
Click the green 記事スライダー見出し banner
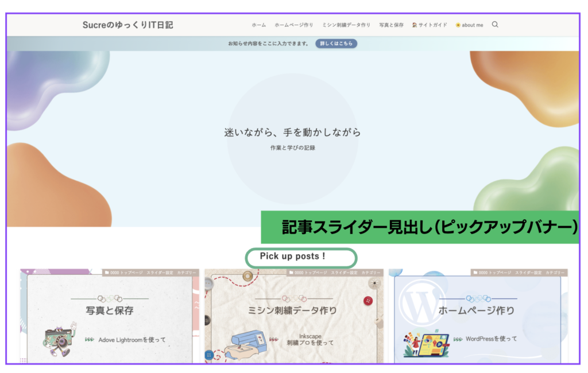[x=420, y=227]
